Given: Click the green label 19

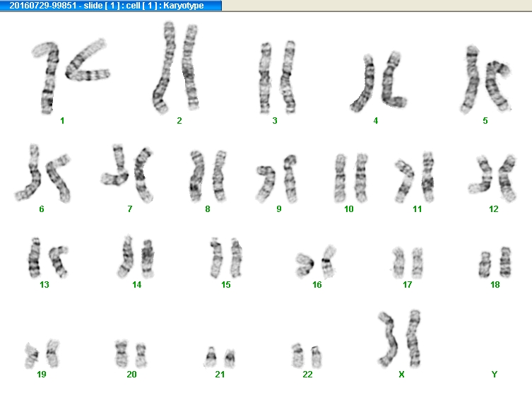Looking at the screenshot, I should pos(42,374).
